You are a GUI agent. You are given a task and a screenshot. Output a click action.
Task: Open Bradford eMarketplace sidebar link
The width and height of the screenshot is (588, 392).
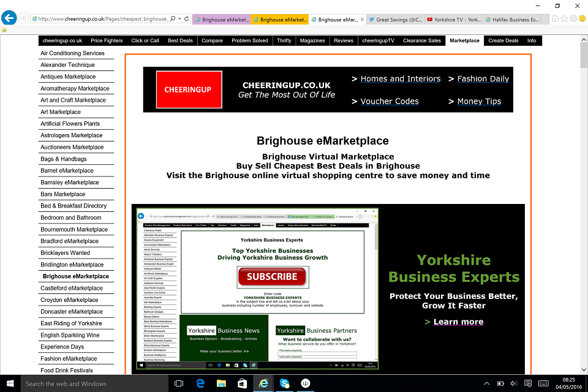click(69, 241)
